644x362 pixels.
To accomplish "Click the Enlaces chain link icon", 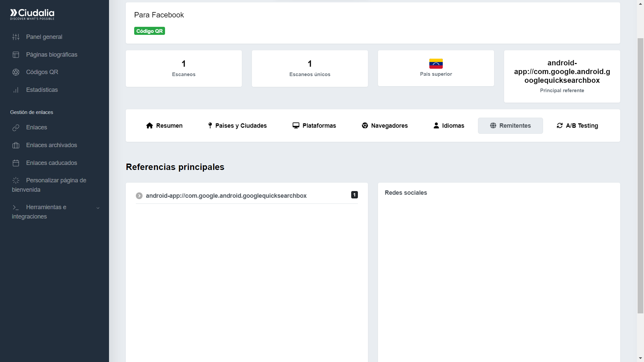I will pyautogui.click(x=16, y=128).
